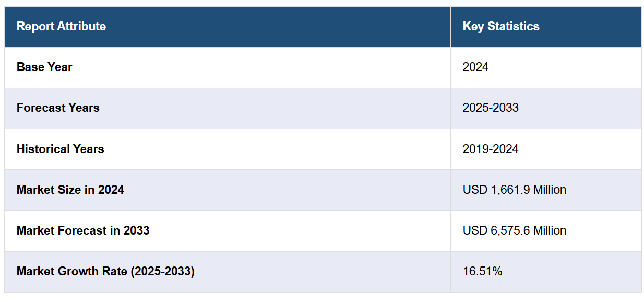Click the 2019-2024 historical years value
Viewport: 644px width, 302px height.
490,149
